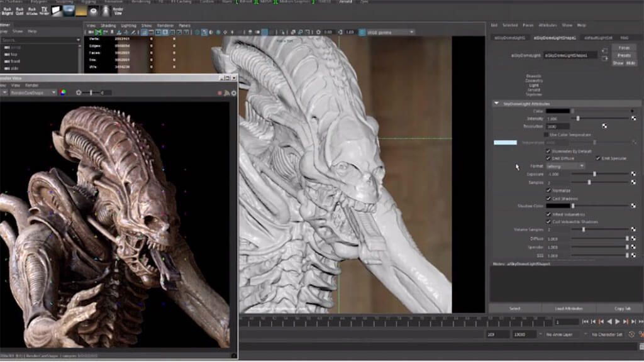The height and width of the screenshot is (362, 644).
Task: Open viewport Renderer menu
Action: [x=165, y=25]
